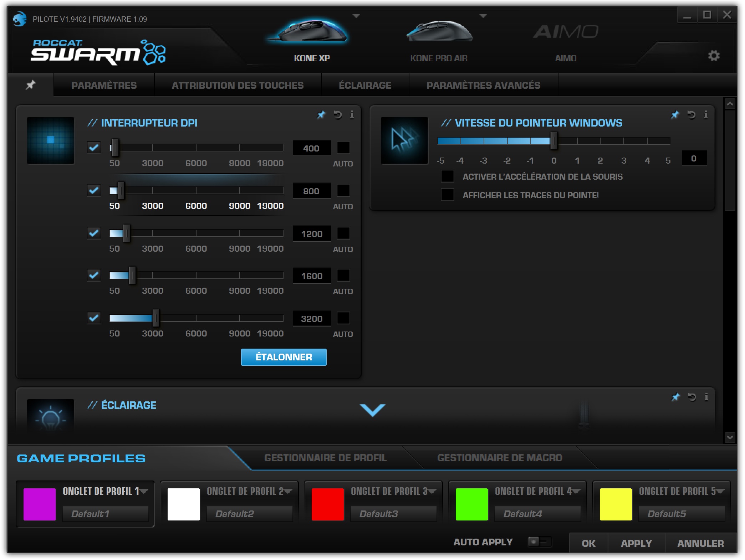
Task: Click the scrollbar down arrow
Action: (730, 437)
